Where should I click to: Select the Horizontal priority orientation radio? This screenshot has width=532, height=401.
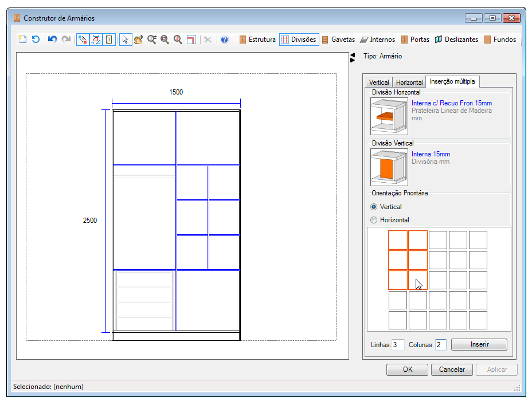point(374,220)
